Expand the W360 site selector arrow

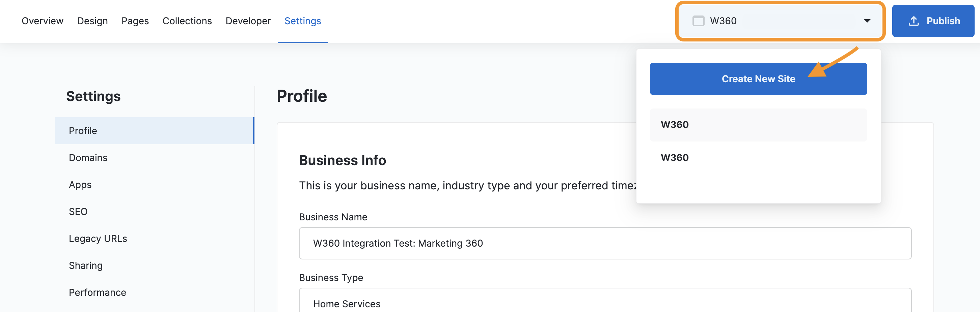(x=867, y=21)
